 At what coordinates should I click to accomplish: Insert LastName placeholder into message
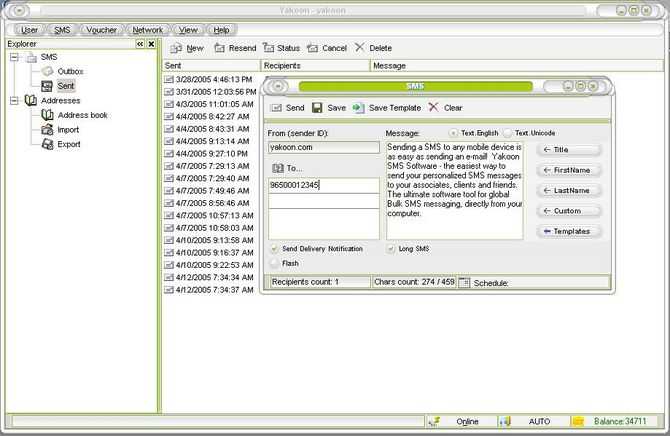pos(568,191)
